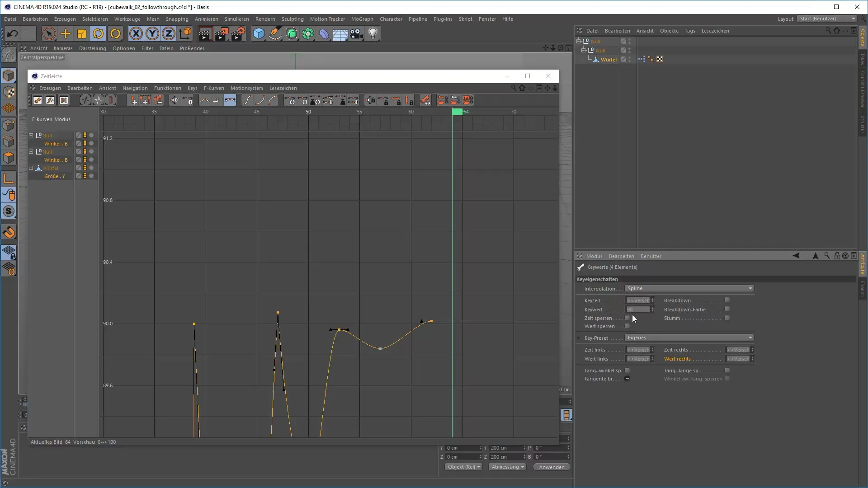Select Würfel in the object manager

tap(609, 59)
